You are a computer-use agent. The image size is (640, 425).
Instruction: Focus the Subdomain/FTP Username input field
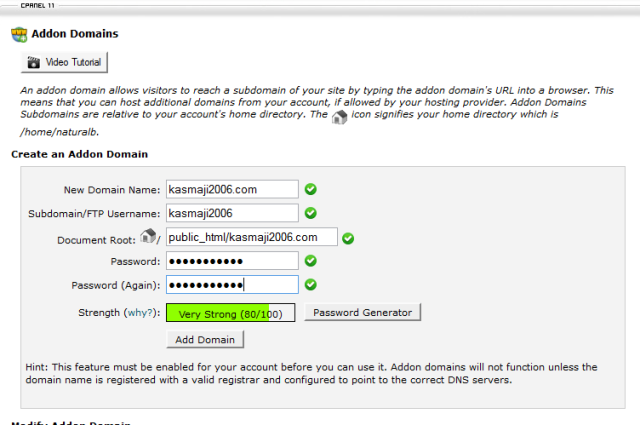click(x=232, y=213)
